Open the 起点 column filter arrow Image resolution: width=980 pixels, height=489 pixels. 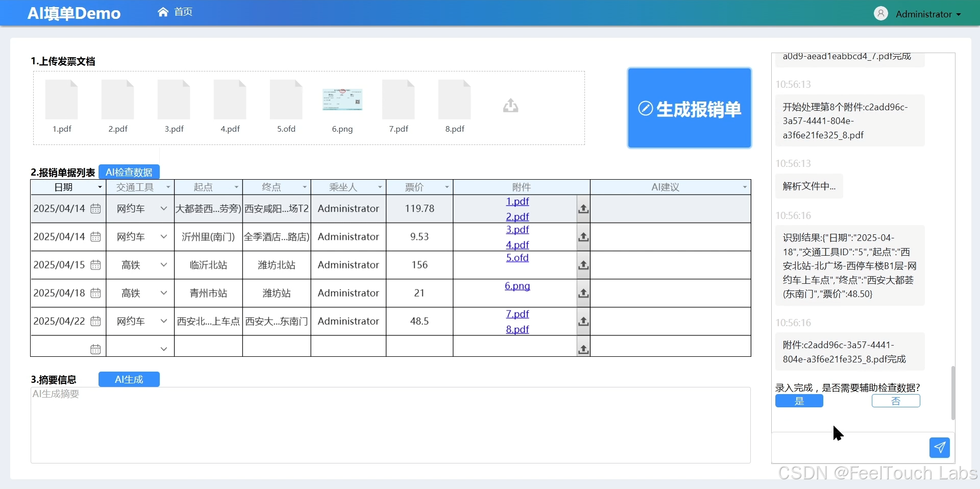point(236,187)
